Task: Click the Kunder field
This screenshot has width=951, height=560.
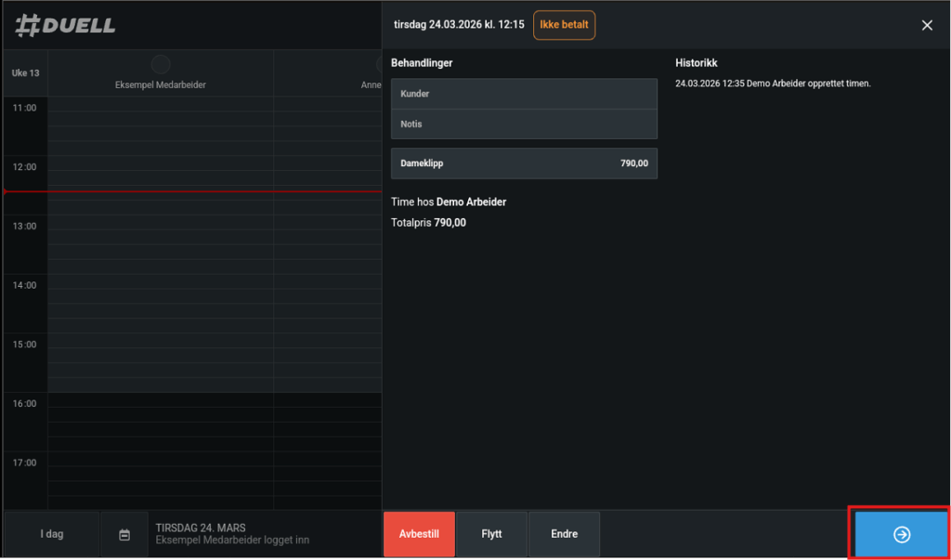Action: point(524,94)
